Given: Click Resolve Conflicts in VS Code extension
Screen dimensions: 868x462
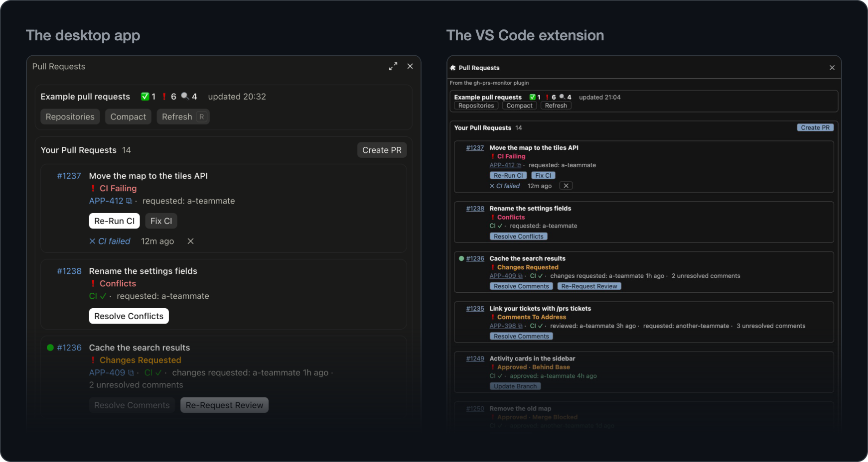Looking at the screenshot, I should click(518, 236).
